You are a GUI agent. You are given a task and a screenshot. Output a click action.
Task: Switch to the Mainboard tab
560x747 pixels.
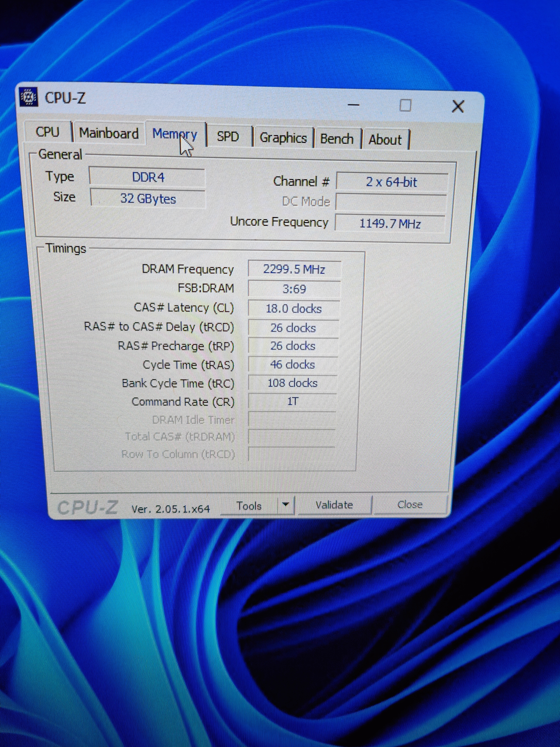(x=109, y=133)
